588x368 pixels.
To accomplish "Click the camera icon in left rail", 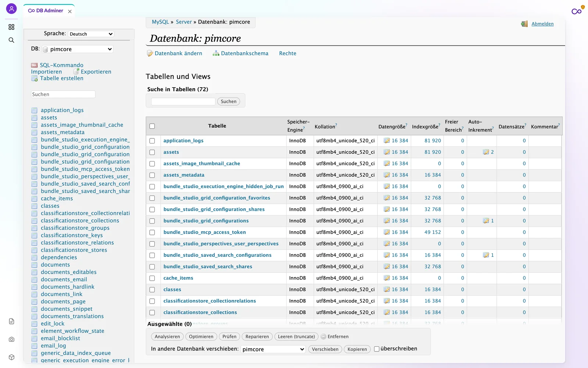I will coord(11,339).
